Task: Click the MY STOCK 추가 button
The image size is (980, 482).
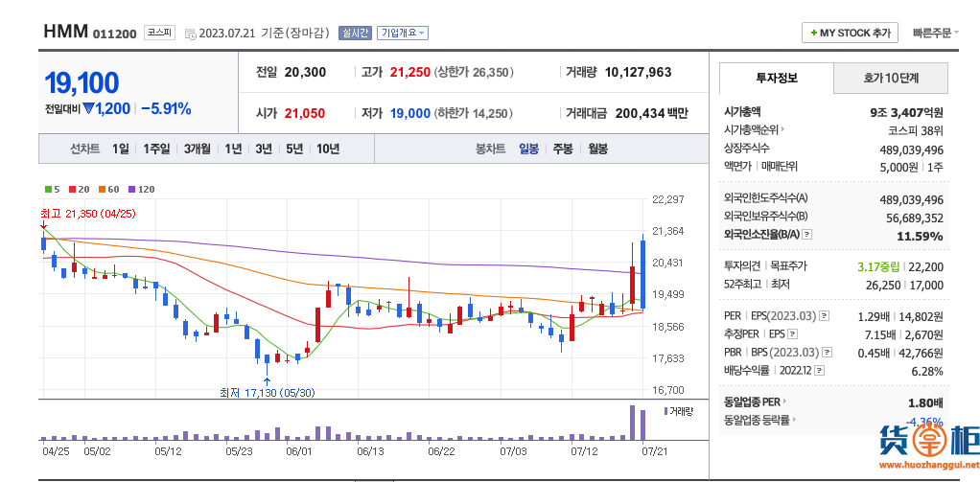Action: (850, 34)
